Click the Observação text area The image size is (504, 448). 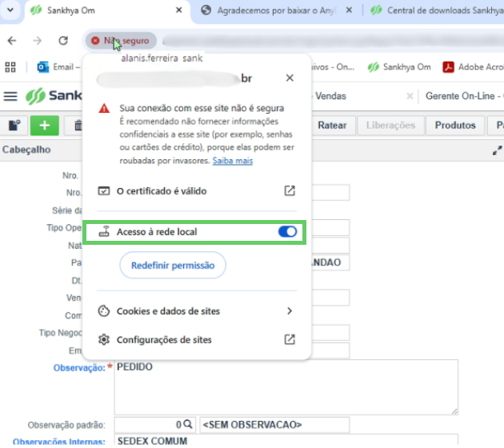click(x=286, y=387)
